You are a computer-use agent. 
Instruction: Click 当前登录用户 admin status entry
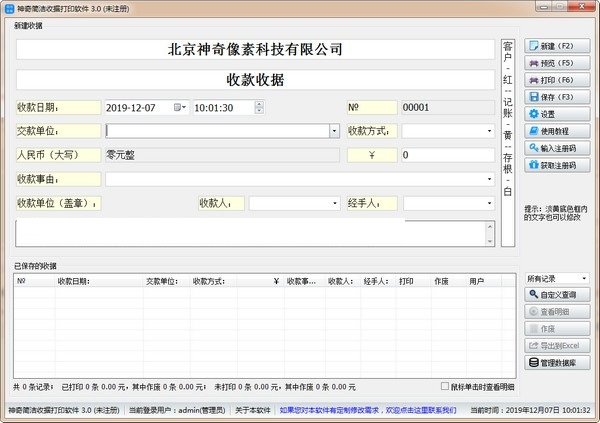(x=177, y=410)
